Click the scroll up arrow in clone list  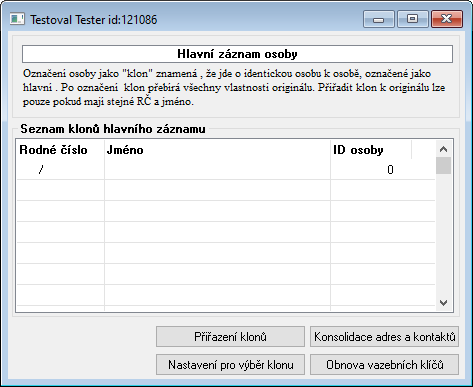443,149
